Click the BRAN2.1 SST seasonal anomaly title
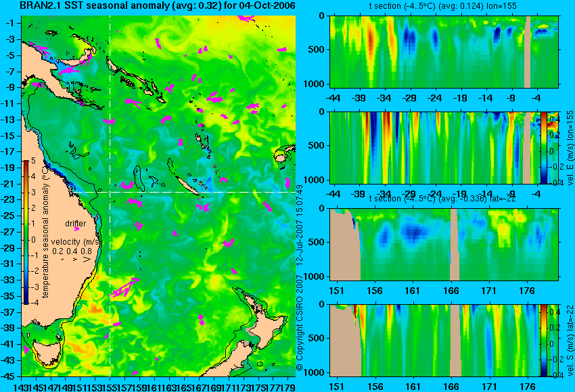 click(x=158, y=6)
